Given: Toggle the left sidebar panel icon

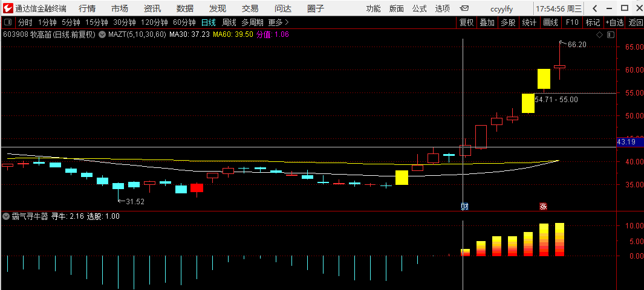Looking at the screenshot, I should pyautogui.click(x=8, y=22).
